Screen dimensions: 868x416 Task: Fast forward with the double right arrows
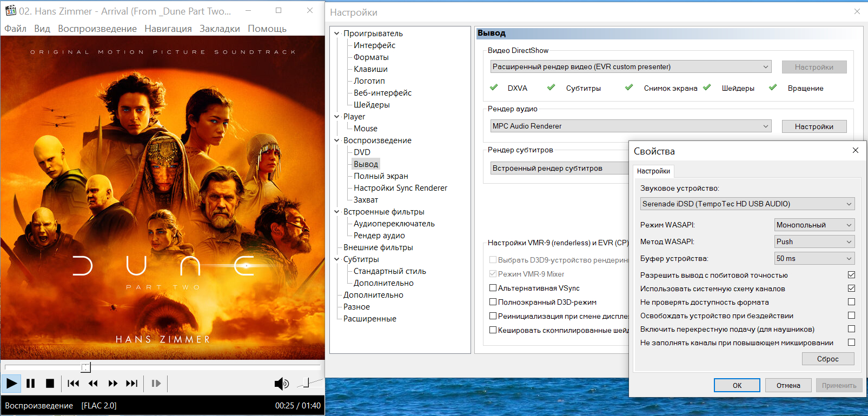pyautogui.click(x=112, y=384)
